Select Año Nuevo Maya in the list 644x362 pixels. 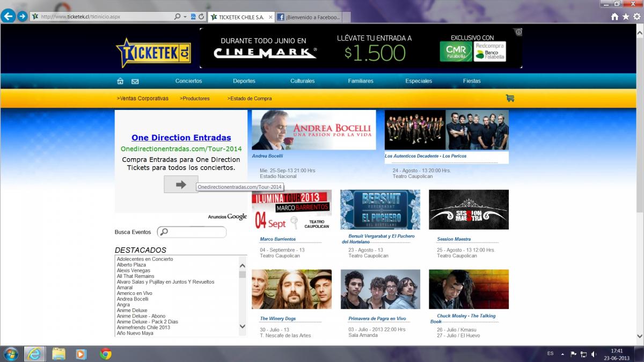135,334
